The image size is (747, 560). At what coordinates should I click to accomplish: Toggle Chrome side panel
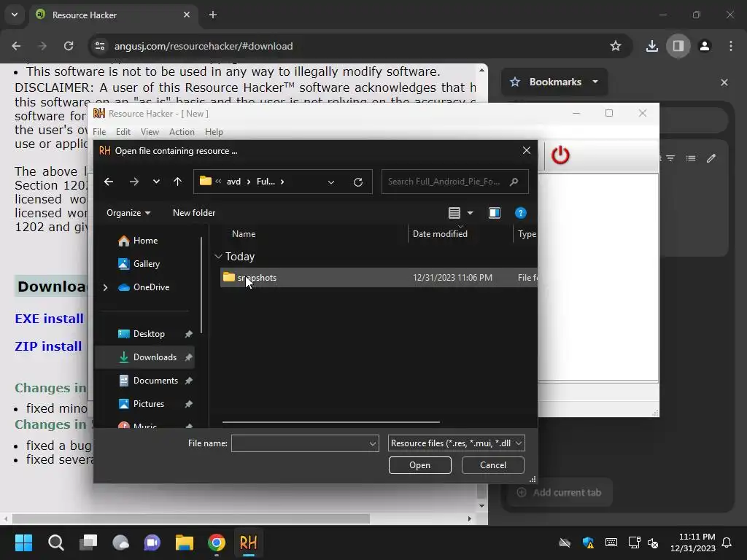coord(678,46)
